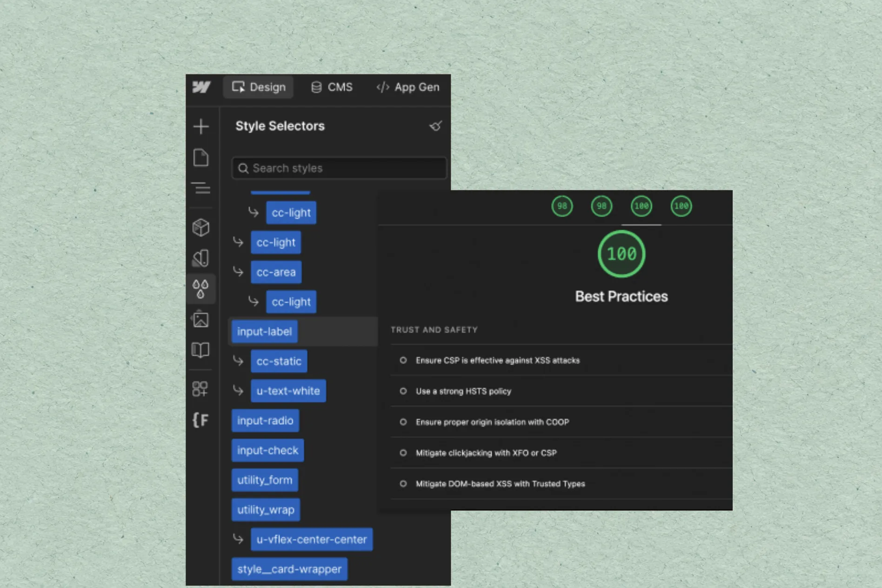Open the App Gen tab
882x588 pixels.
pyautogui.click(x=408, y=87)
